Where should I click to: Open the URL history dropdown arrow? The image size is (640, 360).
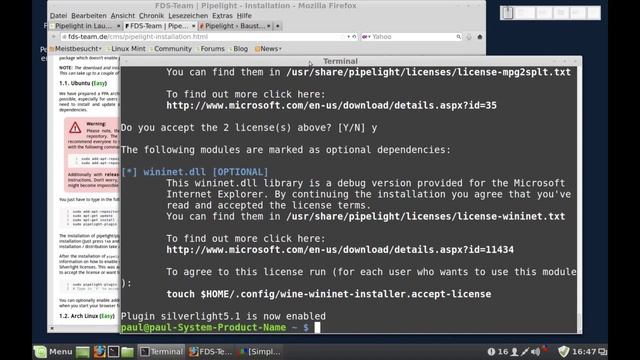[x=348, y=37]
